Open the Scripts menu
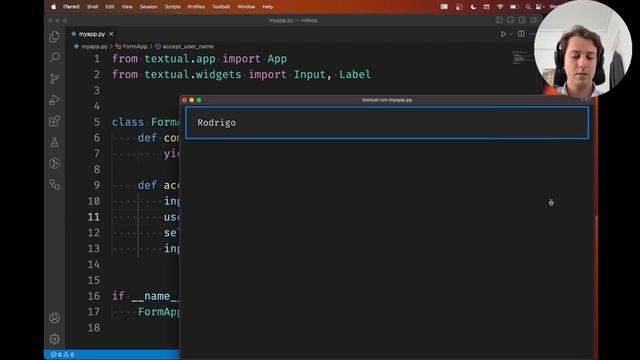640x360 pixels. pos(173,7)
